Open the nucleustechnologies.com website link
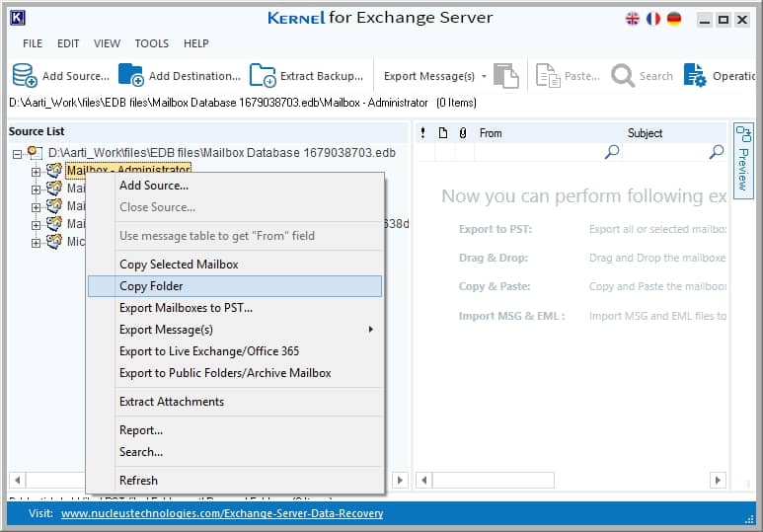The height and width of the screenshot is (532, 763). (222, 513)
